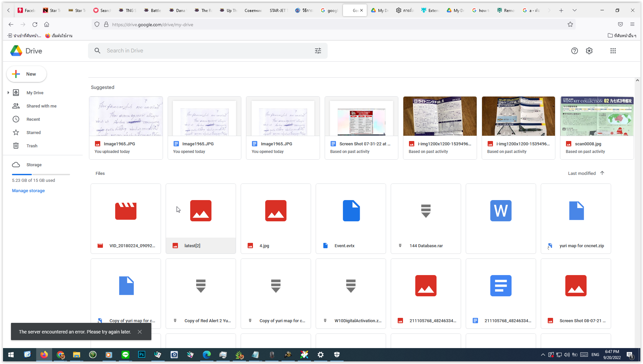Open Google apps grid icon
Screen dimensions: 643x364
coord(613,51)
